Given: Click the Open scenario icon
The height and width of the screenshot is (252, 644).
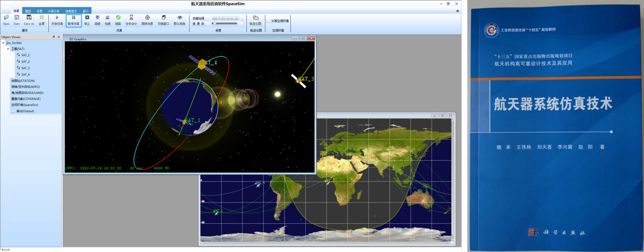Looking at the screenshot, I should 6,20.
